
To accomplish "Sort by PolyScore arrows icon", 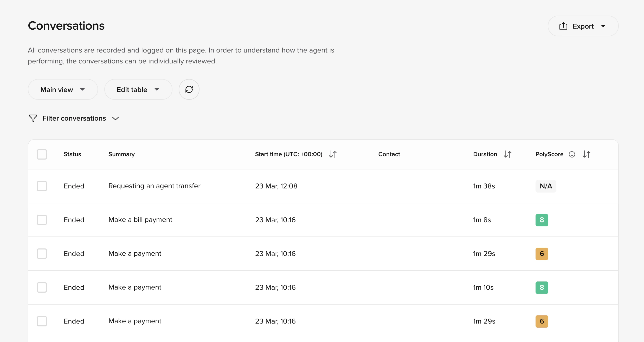I will point(586,154).
